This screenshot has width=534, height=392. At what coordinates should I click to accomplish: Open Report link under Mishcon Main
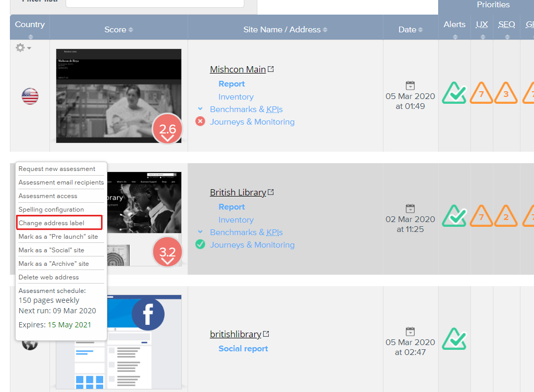pos(232,84)
